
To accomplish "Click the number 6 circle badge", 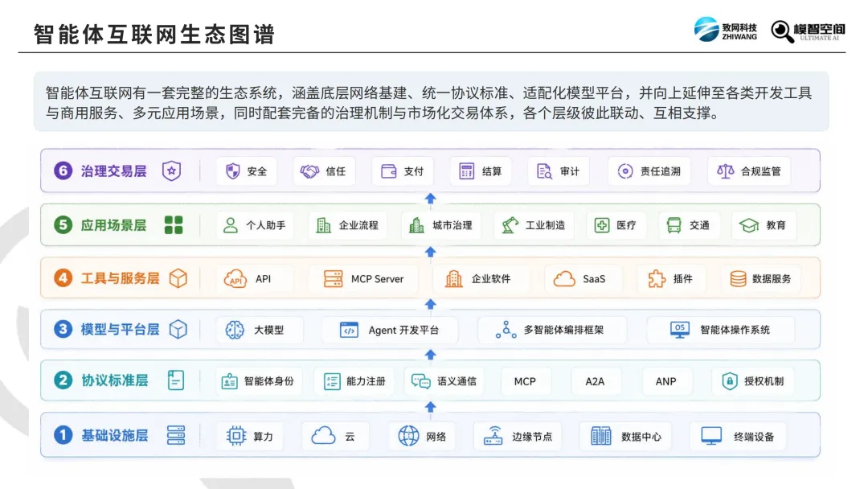I will pos(63,171).
